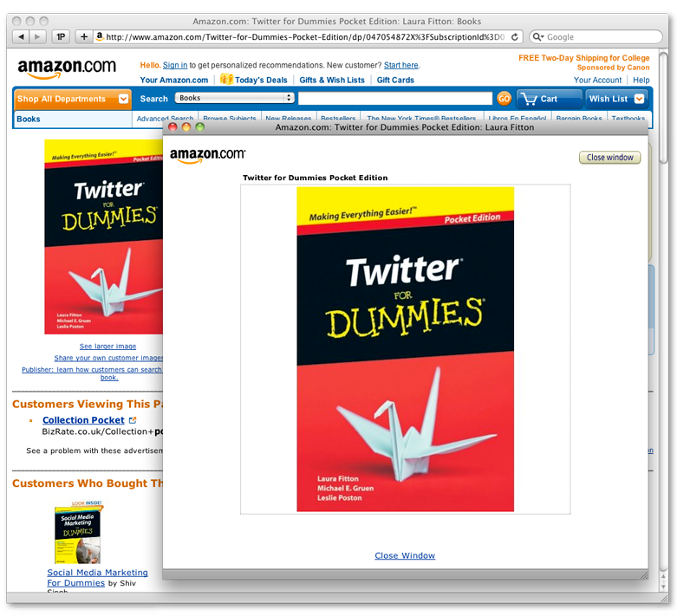677x616 pixels.
Task: Add bookmark with the plus button
Action: point(84,36)
